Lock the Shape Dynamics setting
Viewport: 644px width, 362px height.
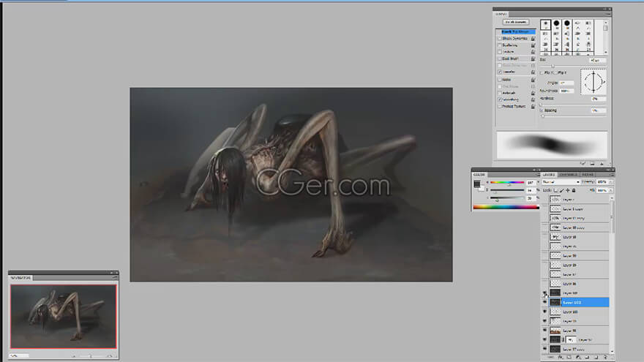coord(533,39)
